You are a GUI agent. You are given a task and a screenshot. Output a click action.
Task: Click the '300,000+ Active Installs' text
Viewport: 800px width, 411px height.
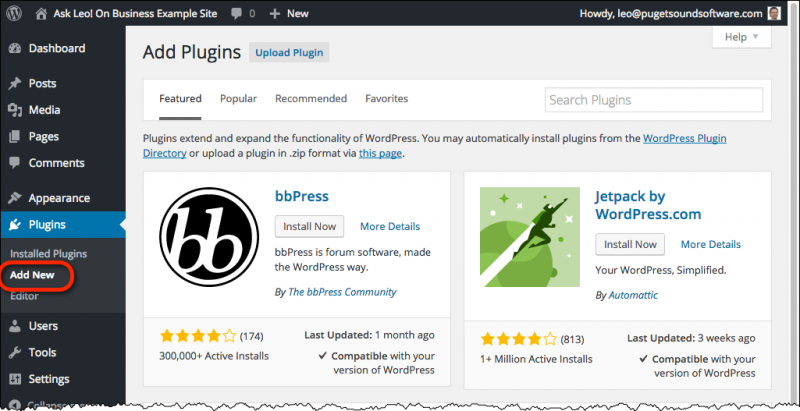click(214, 356)
